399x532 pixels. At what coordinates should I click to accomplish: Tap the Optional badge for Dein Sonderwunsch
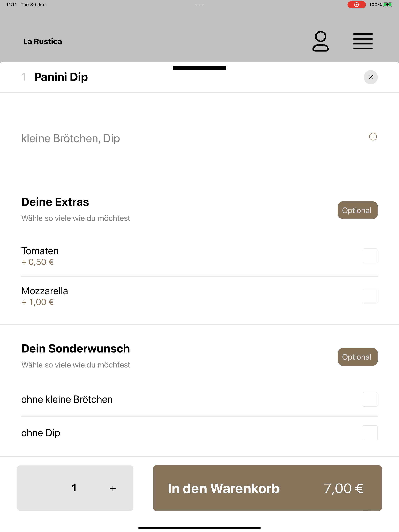click(x=358, y=357)
